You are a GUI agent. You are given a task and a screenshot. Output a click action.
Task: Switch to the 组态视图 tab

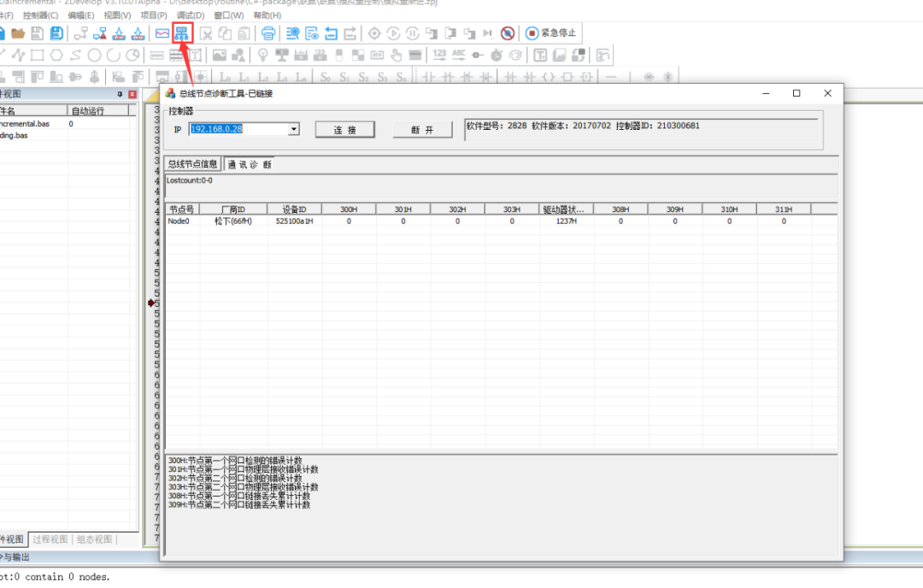tap(94, 539)
